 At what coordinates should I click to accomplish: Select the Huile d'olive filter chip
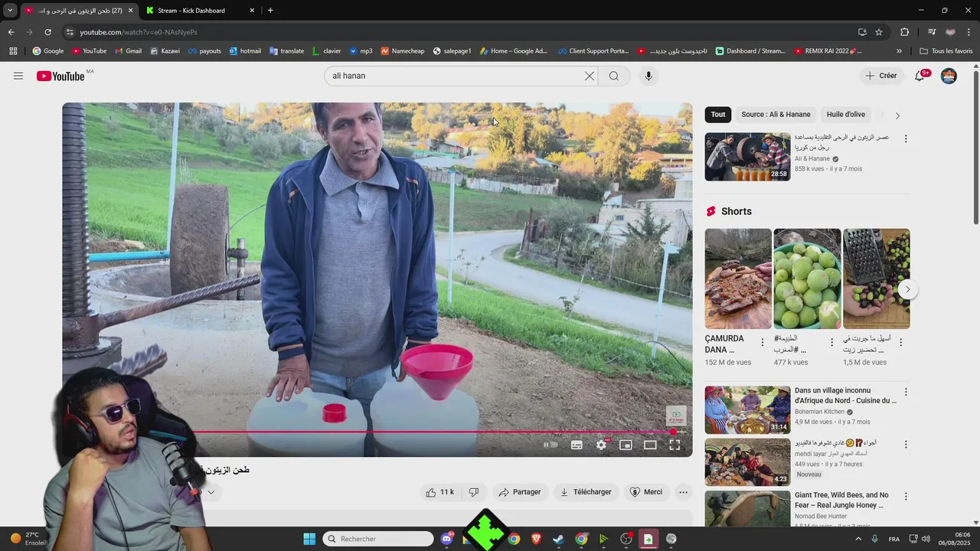pos(846,115)
